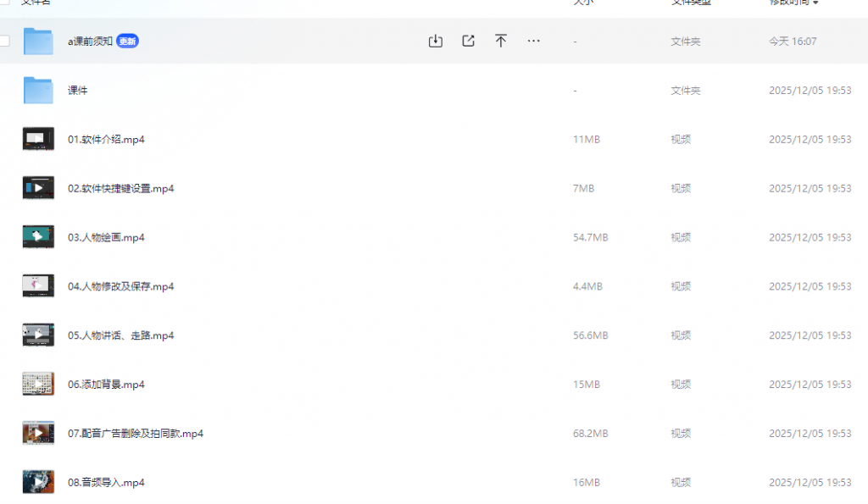Open file name 05.人物讲话、走路.mp4
Screen dimensions: 868x504
click(x=120, y=335)
